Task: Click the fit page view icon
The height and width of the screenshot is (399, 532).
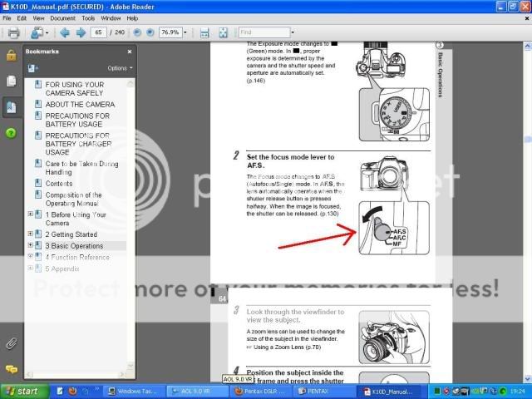Action: click(223, 33)
